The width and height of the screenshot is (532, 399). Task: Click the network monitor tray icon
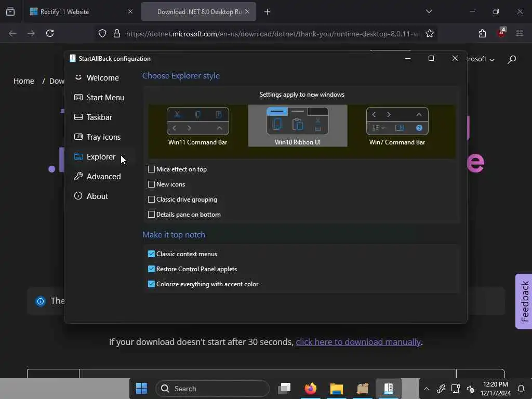(455, 389)
